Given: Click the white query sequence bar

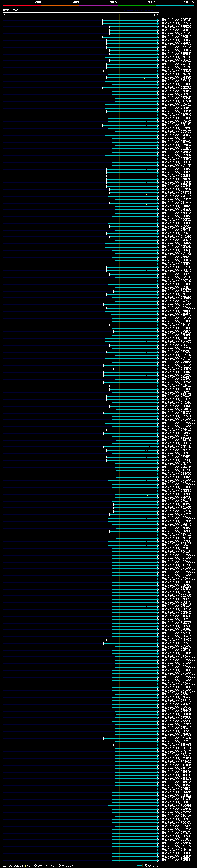Looking at the screenshot, I should point(81,12).
